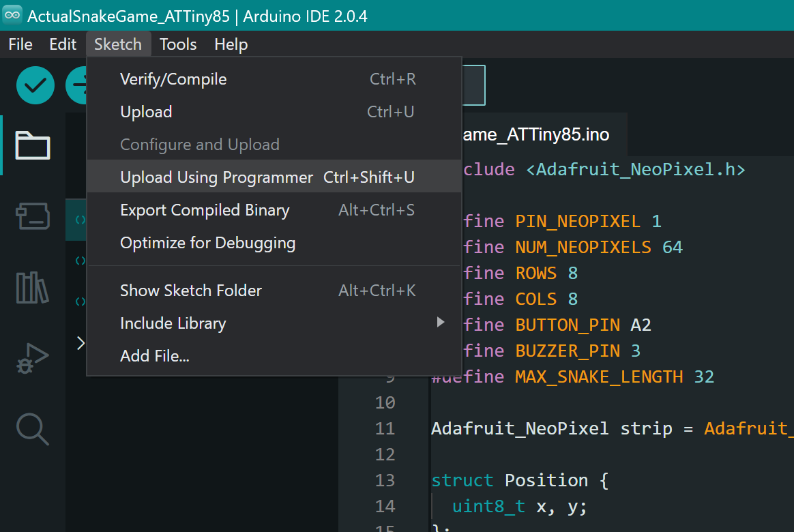The image size is (794, 532).
Task: Close the open Sketch menu
Action: 118,44
